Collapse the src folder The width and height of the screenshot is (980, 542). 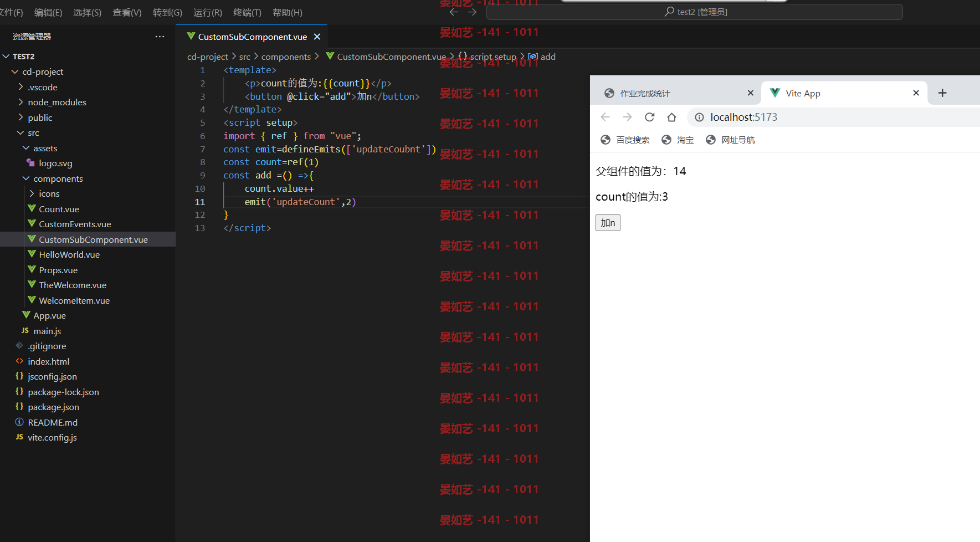pyautogui.click(x=88, y=133)
